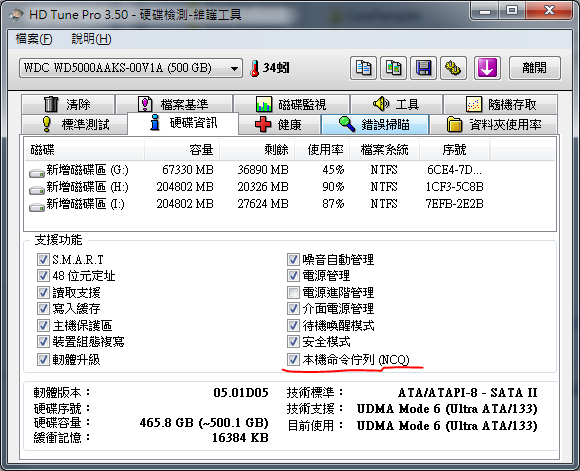Screen dimensions: 580x471
Task: Select the 新增磁碟區 (H:) row
Action: pos(290,187)
